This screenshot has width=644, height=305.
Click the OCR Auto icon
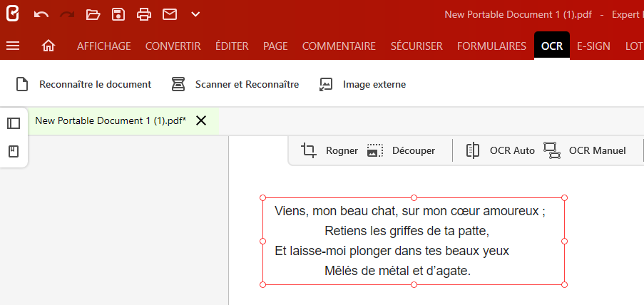coord(473,150)
